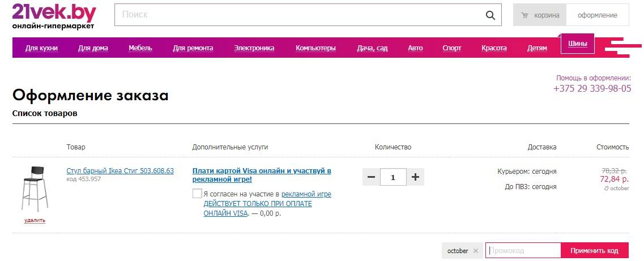Click the cart icon next to корзина

coord(524,15)
